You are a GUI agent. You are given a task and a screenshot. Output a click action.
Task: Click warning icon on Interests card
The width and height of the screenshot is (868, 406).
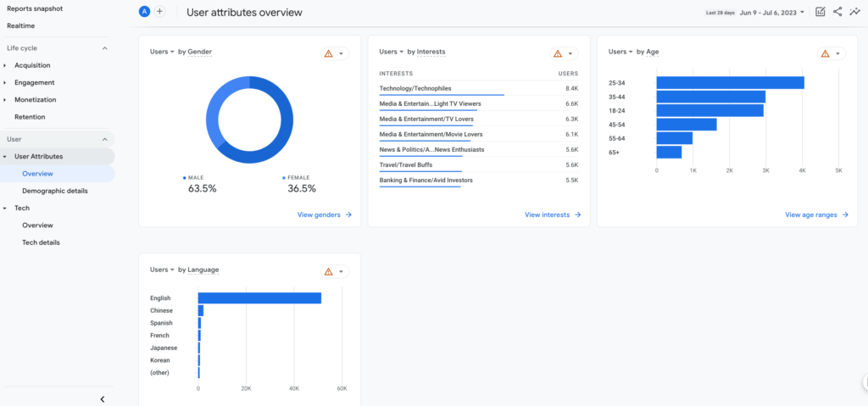click(x=557, y=53)
